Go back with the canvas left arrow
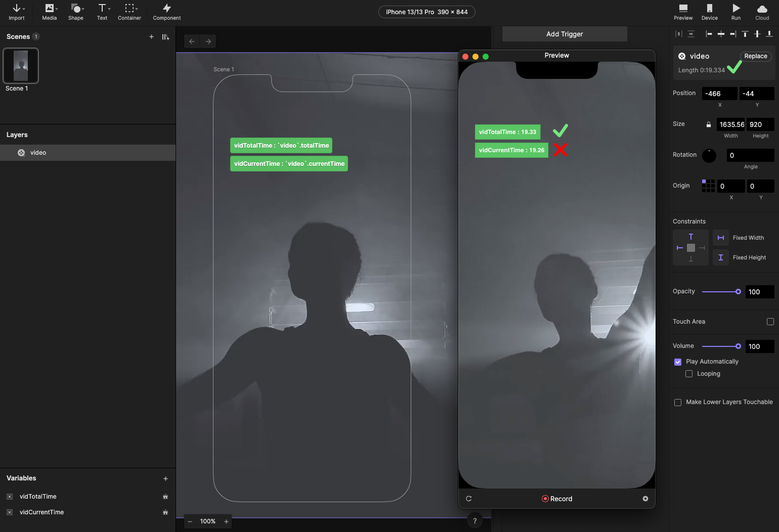 click(x=192, y=41)
